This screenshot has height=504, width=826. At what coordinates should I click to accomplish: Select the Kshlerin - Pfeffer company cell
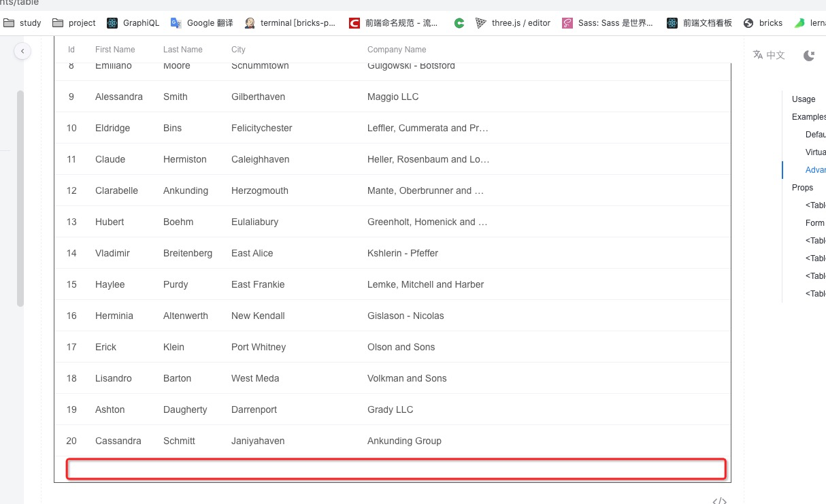[x=403, y=253]
